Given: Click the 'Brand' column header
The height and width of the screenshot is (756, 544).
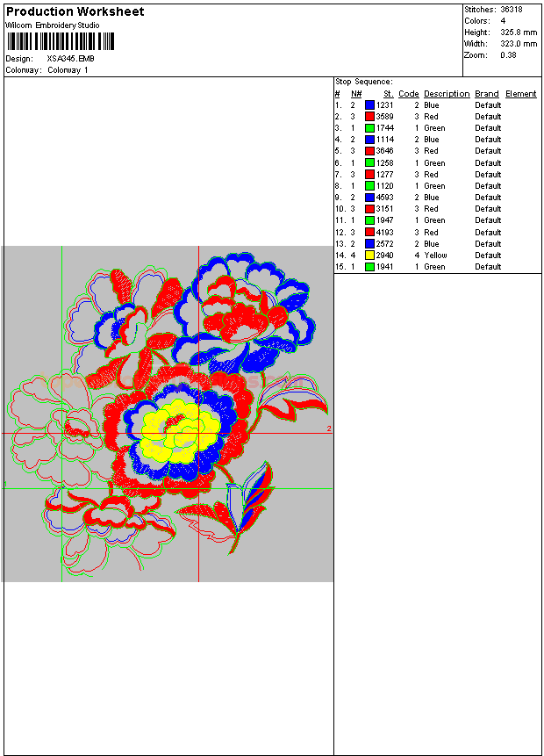Looking at the screenshot, I should coord(487,94).
